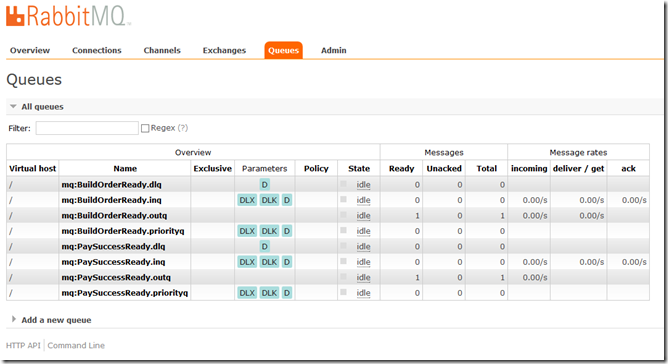Click the Parameters column header
The image size is (668, 364).
265,168
